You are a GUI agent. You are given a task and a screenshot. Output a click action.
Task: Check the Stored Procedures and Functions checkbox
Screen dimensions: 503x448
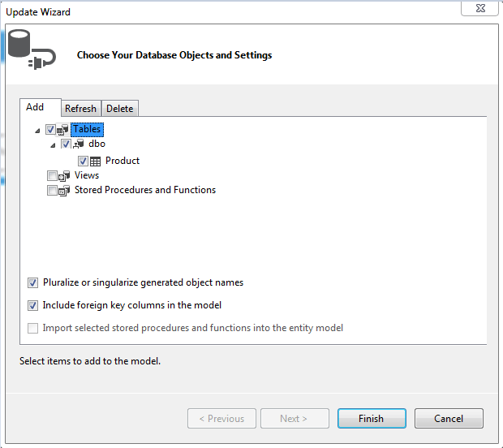52,190
